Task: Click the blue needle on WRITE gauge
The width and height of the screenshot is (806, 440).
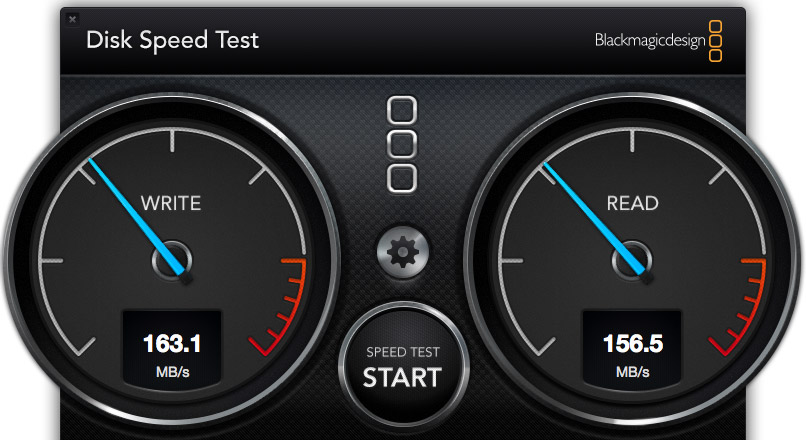Action: coord(135,215)
